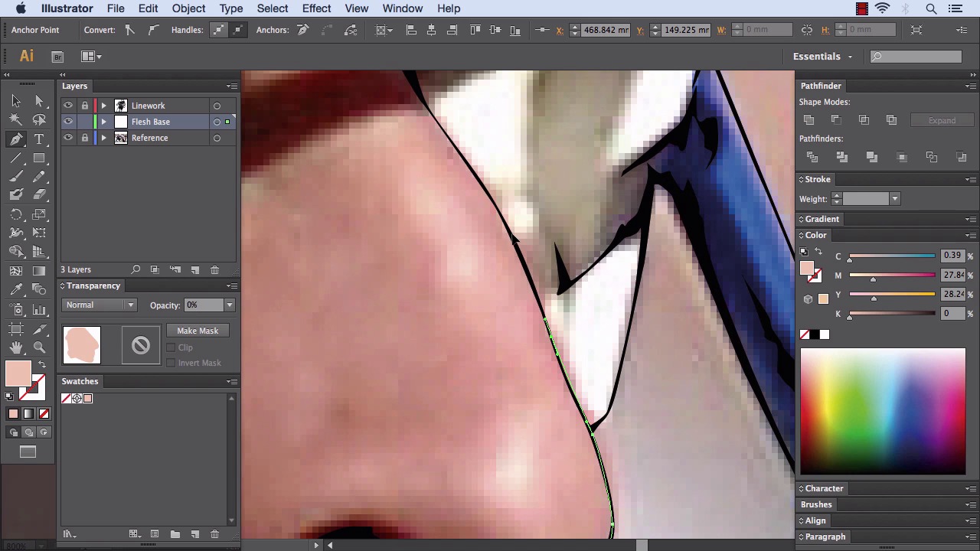980x551 pixels.
Task: Click the X coordinate input field
Action: (x=606, y=30)
